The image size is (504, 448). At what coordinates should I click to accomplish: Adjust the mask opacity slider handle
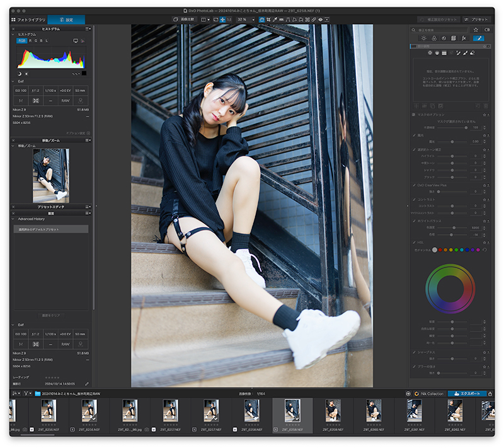point(466,128)
